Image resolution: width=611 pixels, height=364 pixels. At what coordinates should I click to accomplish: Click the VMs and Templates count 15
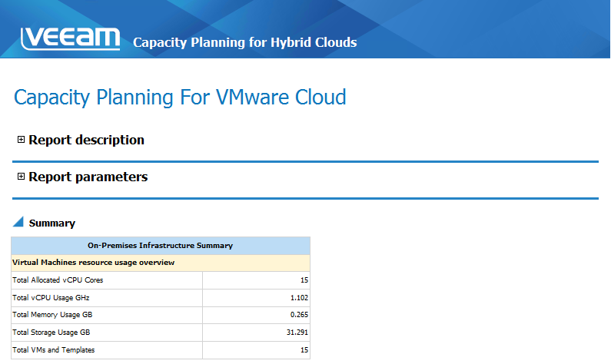[x=304, y=350]
